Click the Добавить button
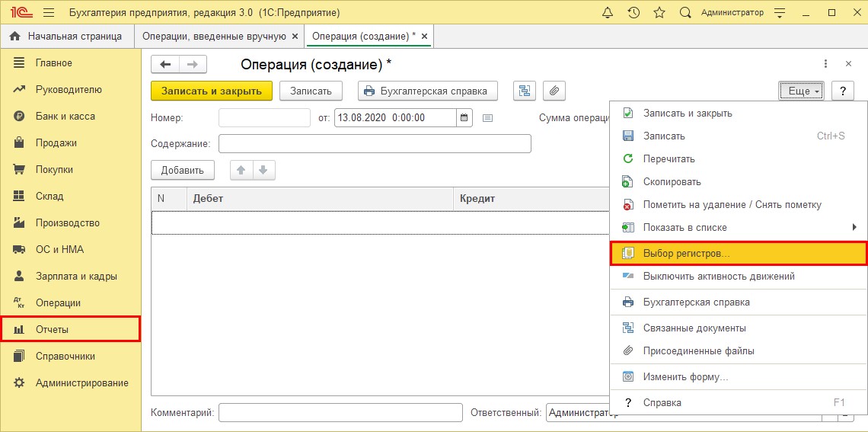 [x=182, y=171]
